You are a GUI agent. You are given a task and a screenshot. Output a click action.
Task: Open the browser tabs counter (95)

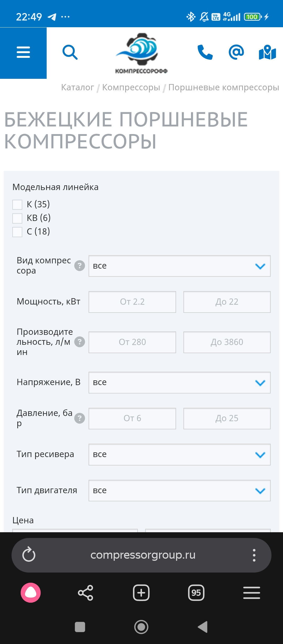point(196,593)
